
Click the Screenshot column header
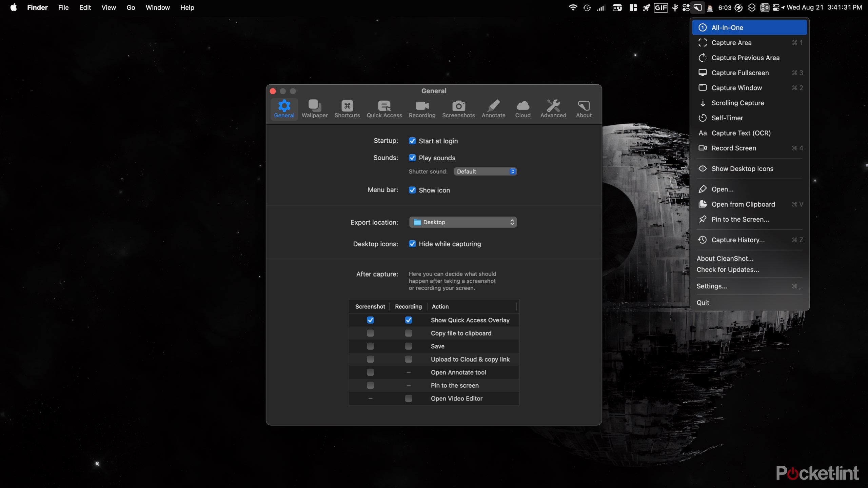click(370, 307)
